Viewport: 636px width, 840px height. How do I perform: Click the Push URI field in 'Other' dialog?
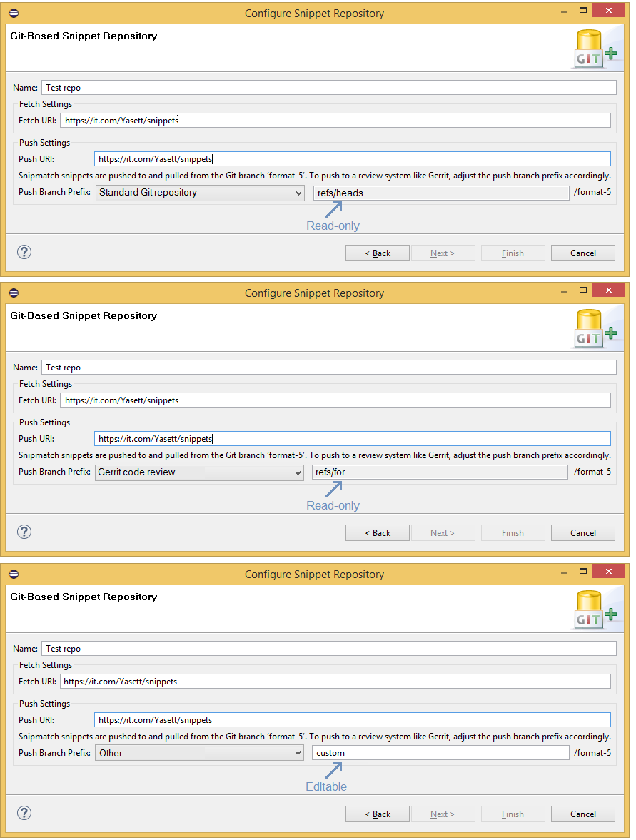pyautogui.click(x=353, y=720)
